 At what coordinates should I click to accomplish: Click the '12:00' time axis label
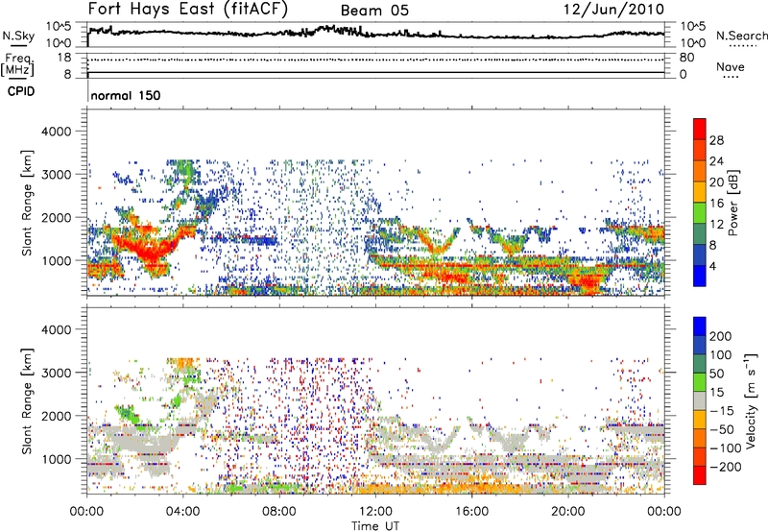tap(375, 512)
